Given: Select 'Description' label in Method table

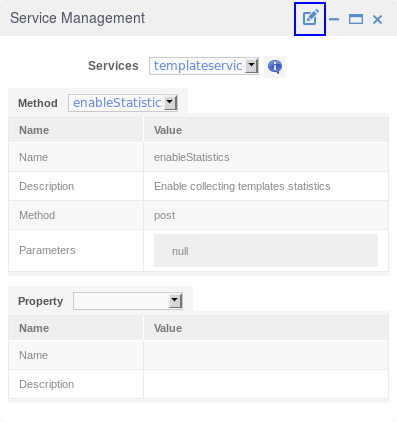Looking at the screenshot, I should point(47,186).
